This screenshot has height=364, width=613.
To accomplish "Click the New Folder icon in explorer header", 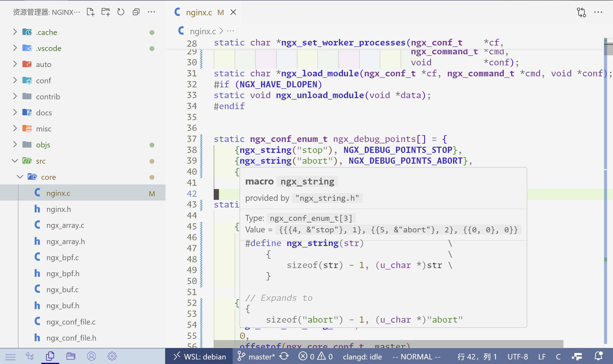I will 106,12.
